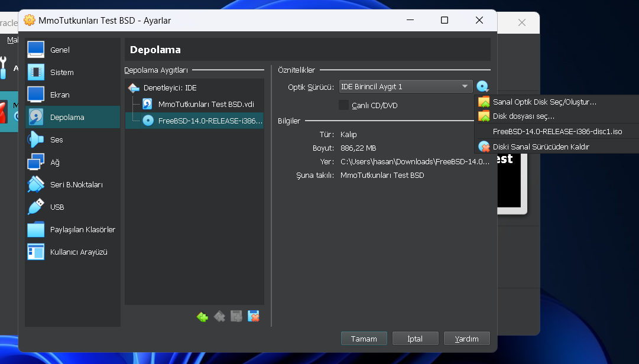Click the VM preview thumbnail in background window
Image resolution: width=639 pixels, height=364 pixels.
click(513, 183)
